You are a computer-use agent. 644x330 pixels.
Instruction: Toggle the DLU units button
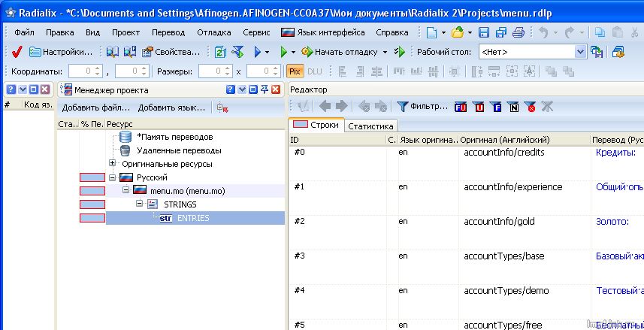314,71
